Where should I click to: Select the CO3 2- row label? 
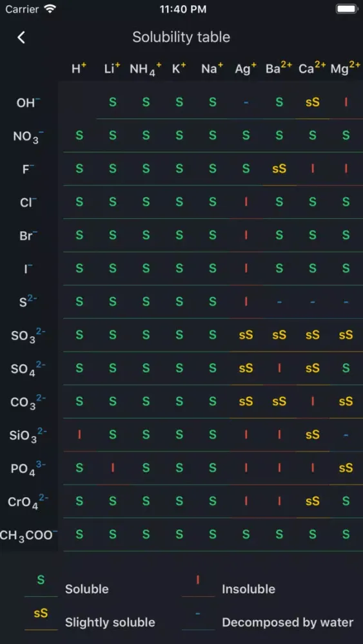(x=28, y=402)
